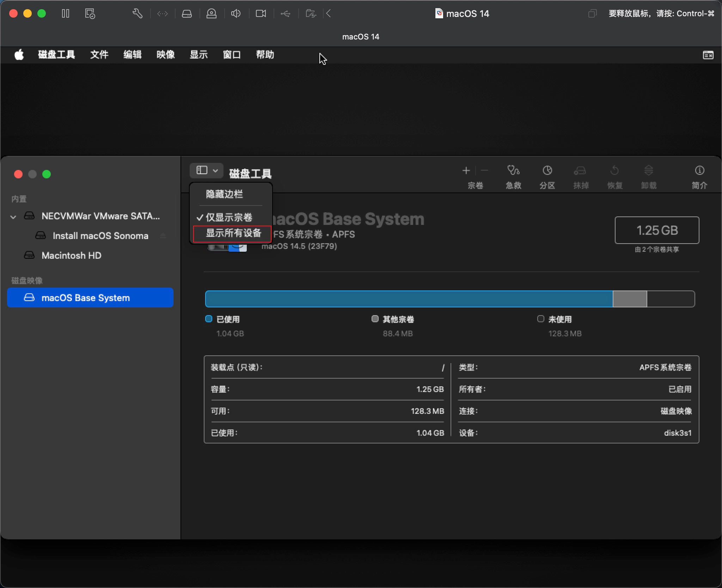The height and width of the screenshot is (588, 722).
Task: Collapse the VMware toolbar with the left chevron
Action: coord(329,14)
